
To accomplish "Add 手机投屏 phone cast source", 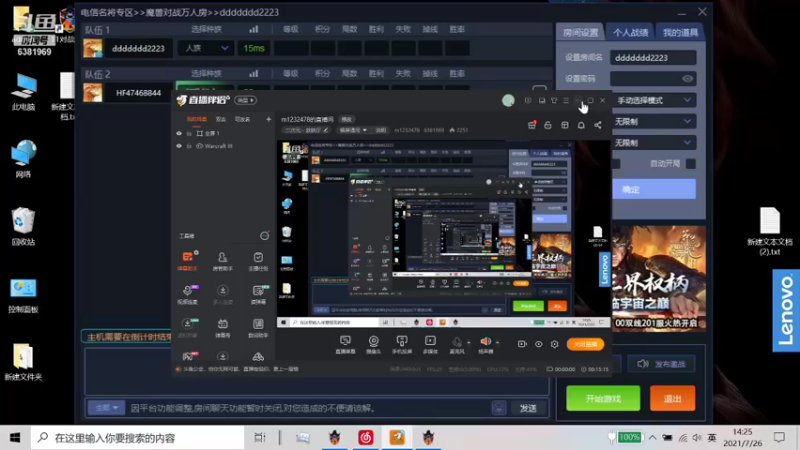I will tap(402, 344).
